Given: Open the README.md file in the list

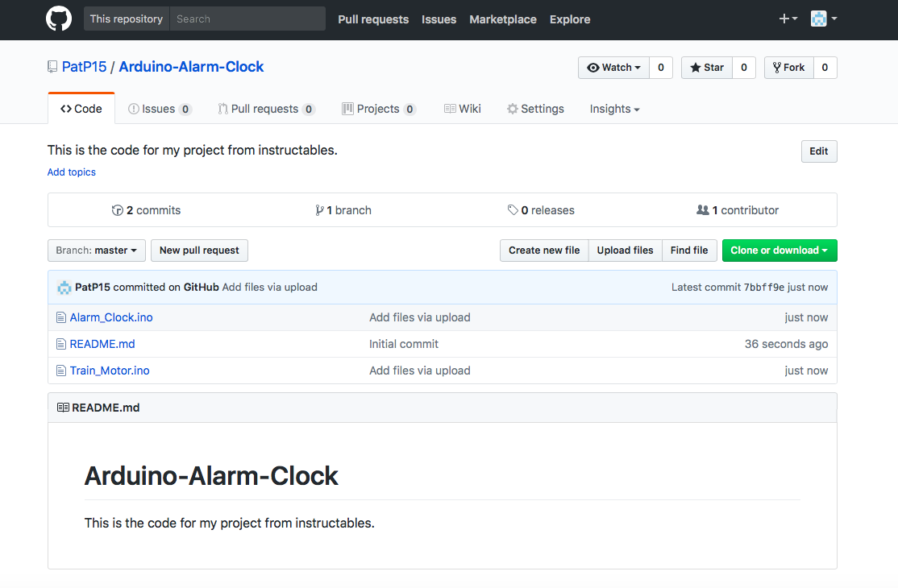Looking at the screenshot, I should (102, 344).
